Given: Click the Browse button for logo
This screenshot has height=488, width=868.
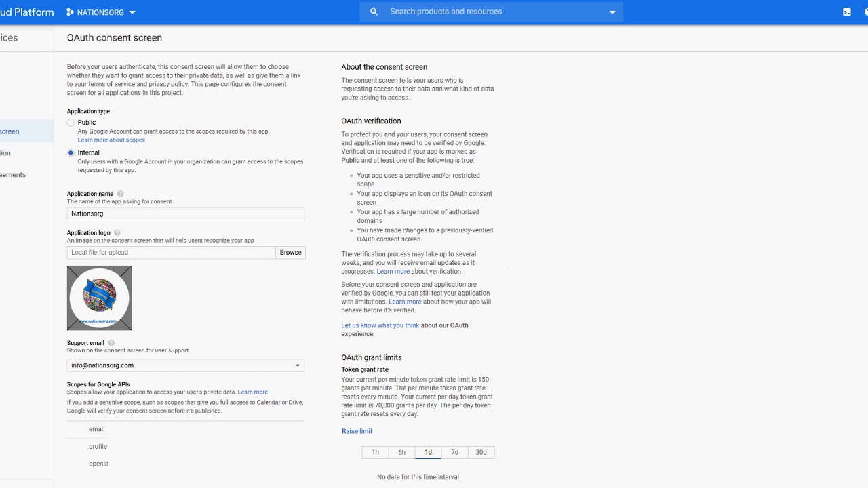Looking at the screenshot, I should (x=290, y=253).
